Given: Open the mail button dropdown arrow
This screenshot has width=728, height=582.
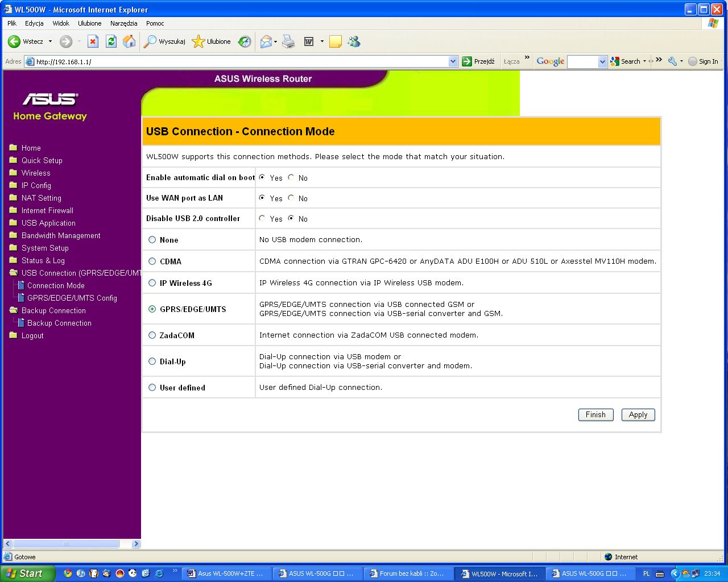Looking at the screenshot, I should [x=275, y=41].
